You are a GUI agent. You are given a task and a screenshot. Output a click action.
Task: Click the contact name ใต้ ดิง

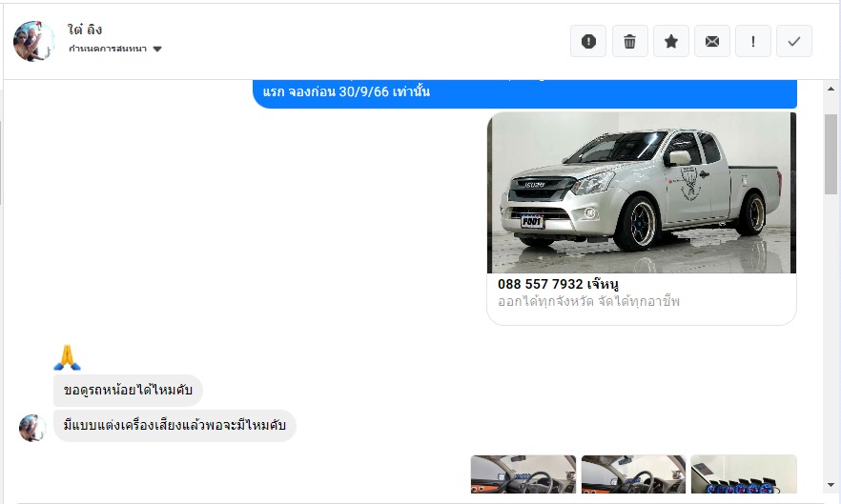85,30
